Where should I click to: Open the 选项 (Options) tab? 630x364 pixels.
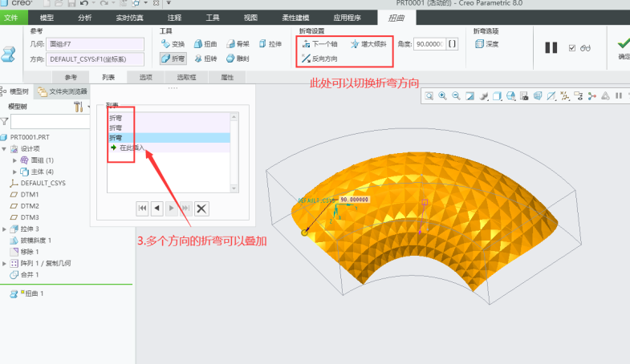point(145,77)
